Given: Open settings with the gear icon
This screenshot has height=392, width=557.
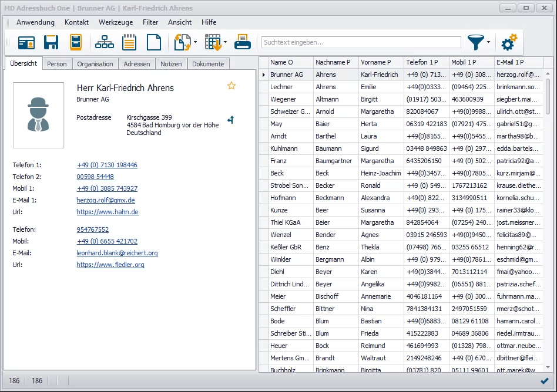Looking at the screenshot, I should pyautogui.click(x=509, y=42).
